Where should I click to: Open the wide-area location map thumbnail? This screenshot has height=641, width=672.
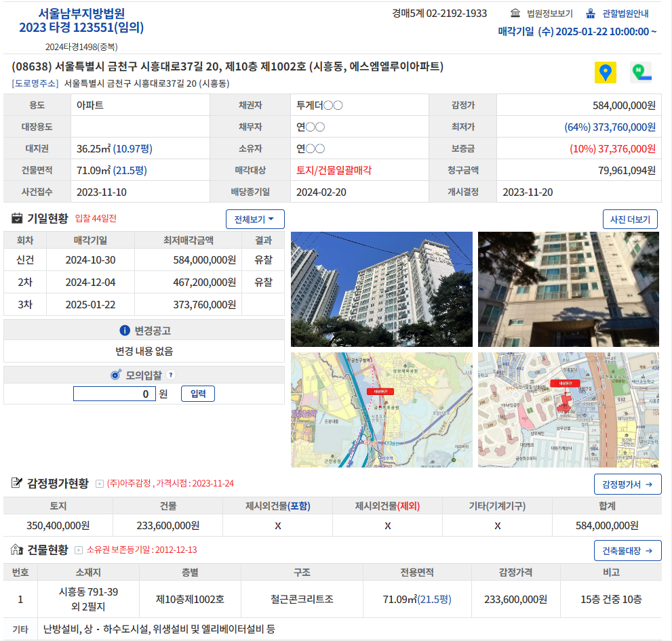(381, 409)
